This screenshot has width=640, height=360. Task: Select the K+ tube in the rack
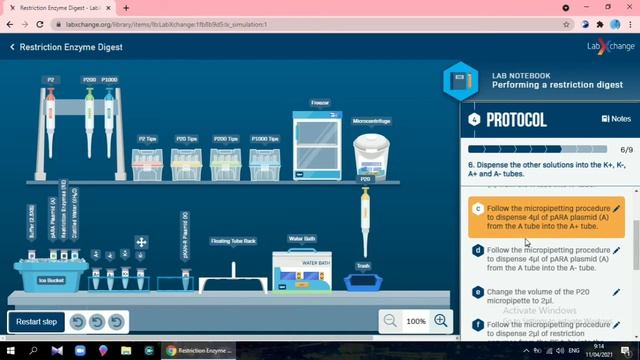[x=125, y=278]
